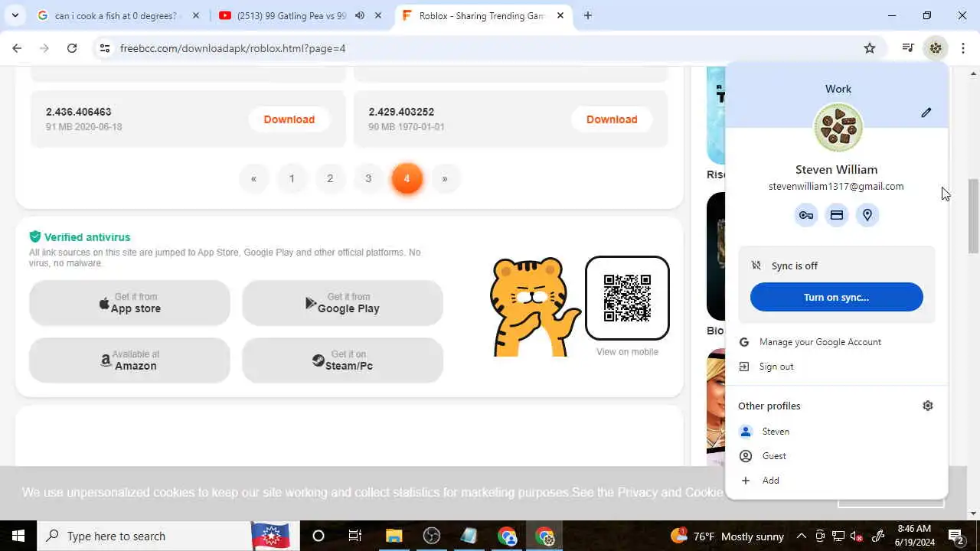Go to page 3 of versions
Screen dimensions: 980x551
[x=368, y=178]
